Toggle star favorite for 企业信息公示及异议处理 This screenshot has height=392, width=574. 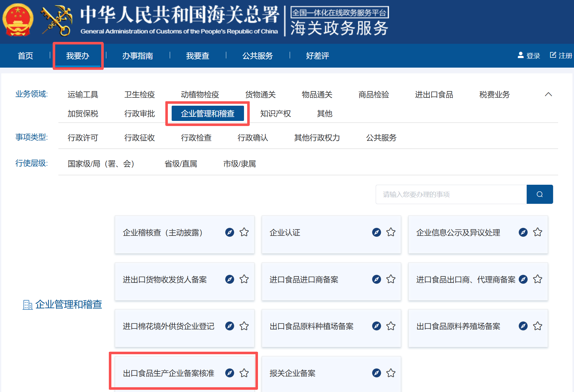point(538,232)
